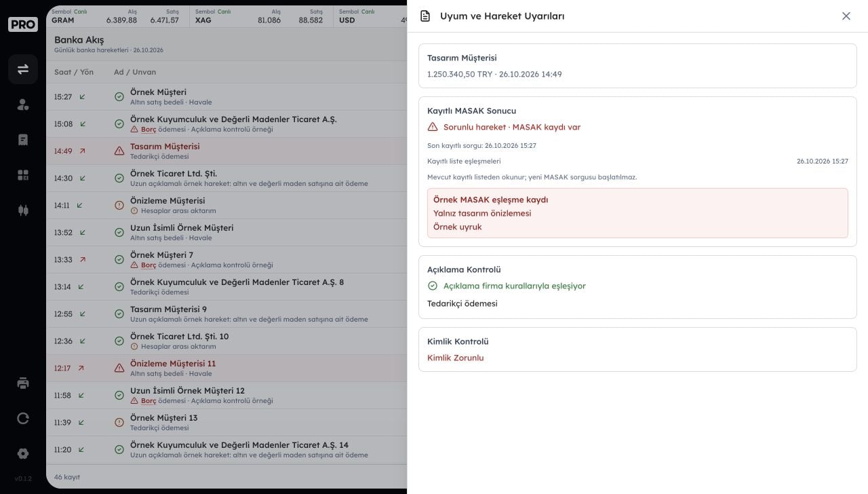Click alert icon on Önizleme Müşterisi 11 row
The height and width of the screenshot is (494, 868).
[119, 368]
